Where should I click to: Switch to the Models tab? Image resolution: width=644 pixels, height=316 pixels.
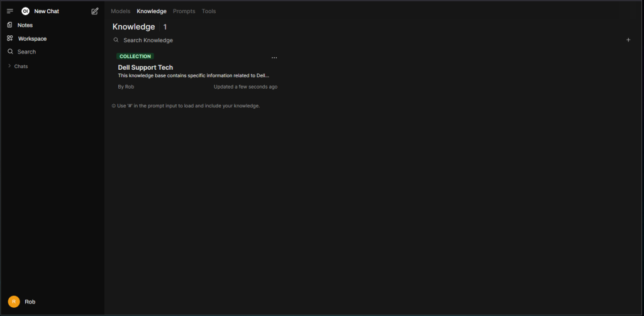(x=120, y=11)
